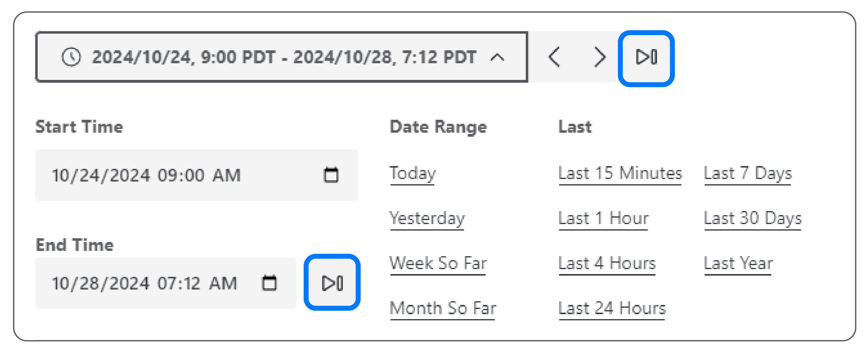Click the Start Time date field
Screen dimensions: 868x354
(196, 175)
